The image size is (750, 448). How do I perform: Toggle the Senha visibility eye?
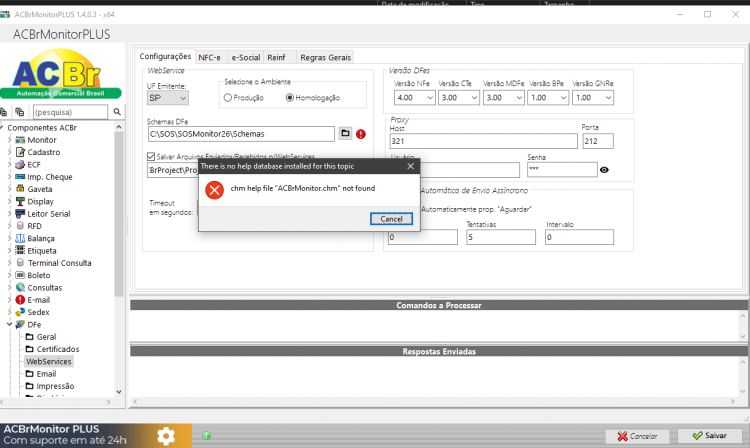(x=604, y=170)
